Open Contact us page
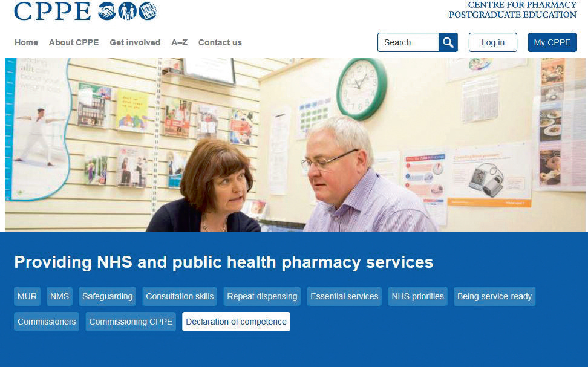588x367 pixels. coord(220,42)
